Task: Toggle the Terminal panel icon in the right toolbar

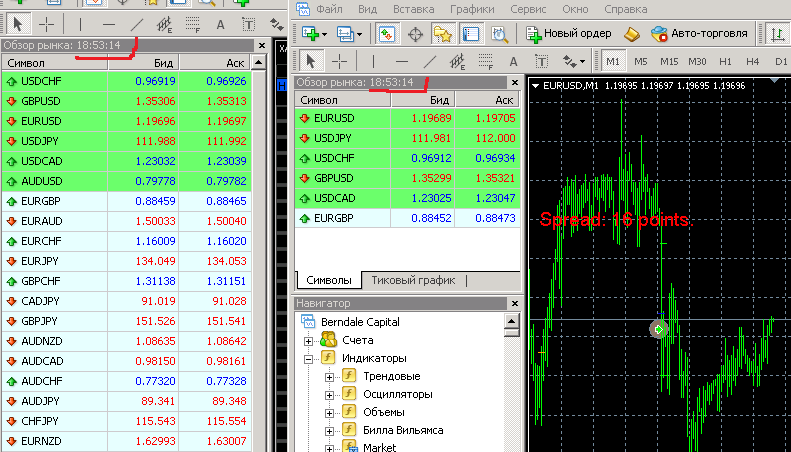Action: coord(471,34)
